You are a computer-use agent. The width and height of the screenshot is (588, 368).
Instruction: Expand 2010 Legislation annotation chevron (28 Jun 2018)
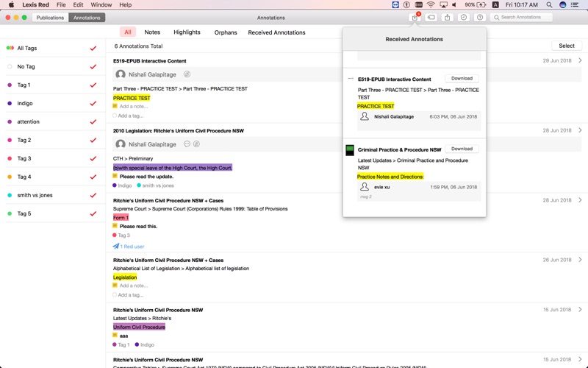point(580,130)
